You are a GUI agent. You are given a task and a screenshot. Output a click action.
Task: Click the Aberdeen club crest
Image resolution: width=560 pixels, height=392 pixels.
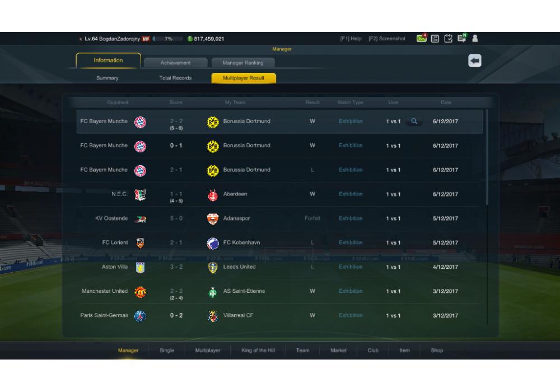point(213,195)
